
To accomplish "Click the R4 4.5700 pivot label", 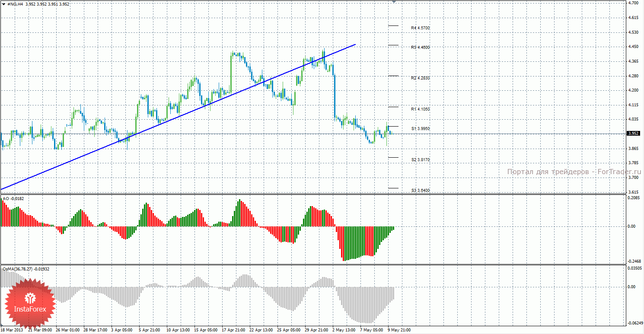I will (420, 28).
